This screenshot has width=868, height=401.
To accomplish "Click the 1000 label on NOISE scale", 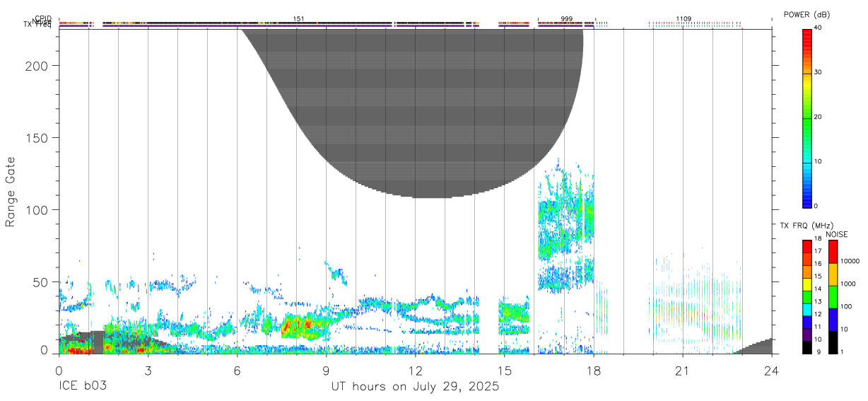I will [848, 284].
